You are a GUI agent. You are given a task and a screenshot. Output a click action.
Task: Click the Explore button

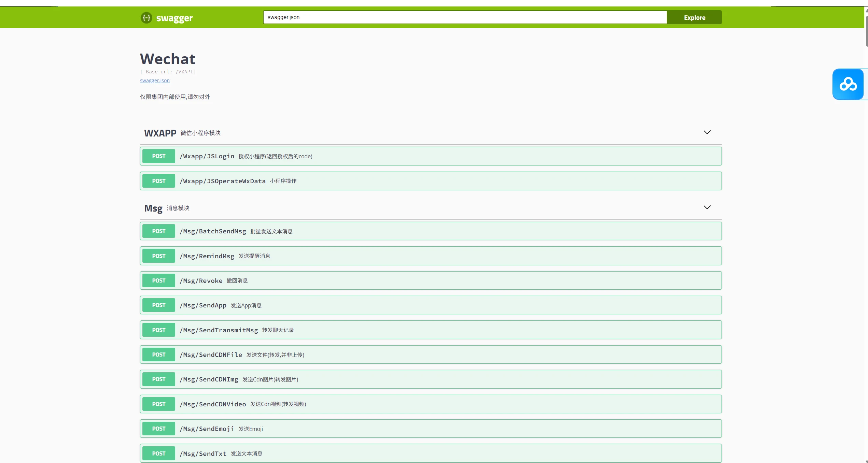tap(694, 17)
